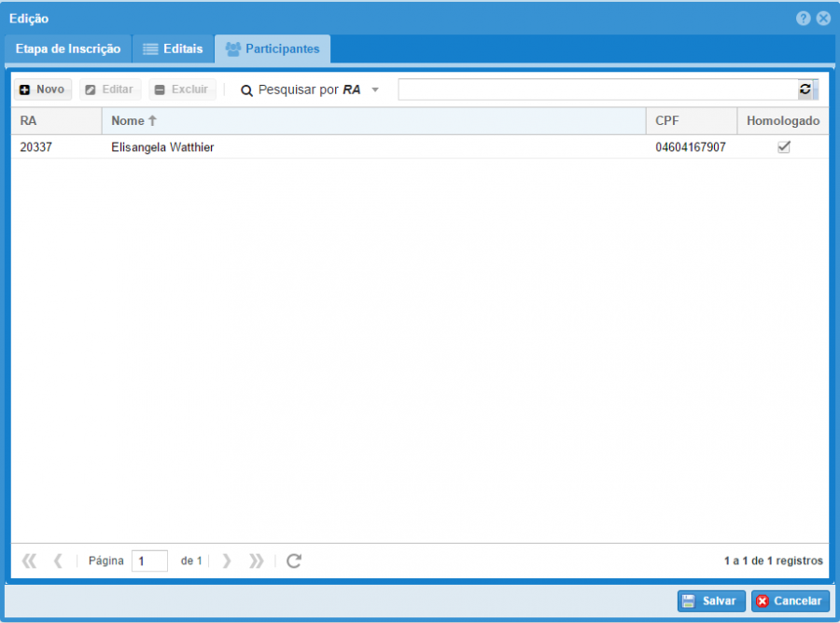
Task: Go to the previous page
Action: (58, 561)
